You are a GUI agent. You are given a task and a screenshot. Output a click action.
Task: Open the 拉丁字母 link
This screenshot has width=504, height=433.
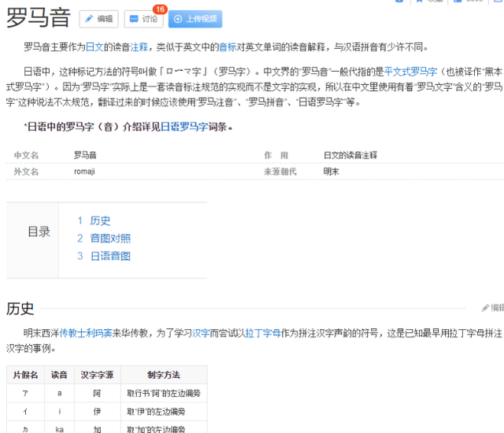coord(263,333)
